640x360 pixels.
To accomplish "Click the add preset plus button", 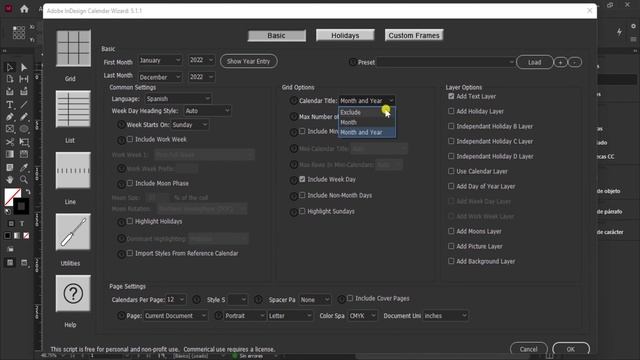I will click(x=560, y=62).
